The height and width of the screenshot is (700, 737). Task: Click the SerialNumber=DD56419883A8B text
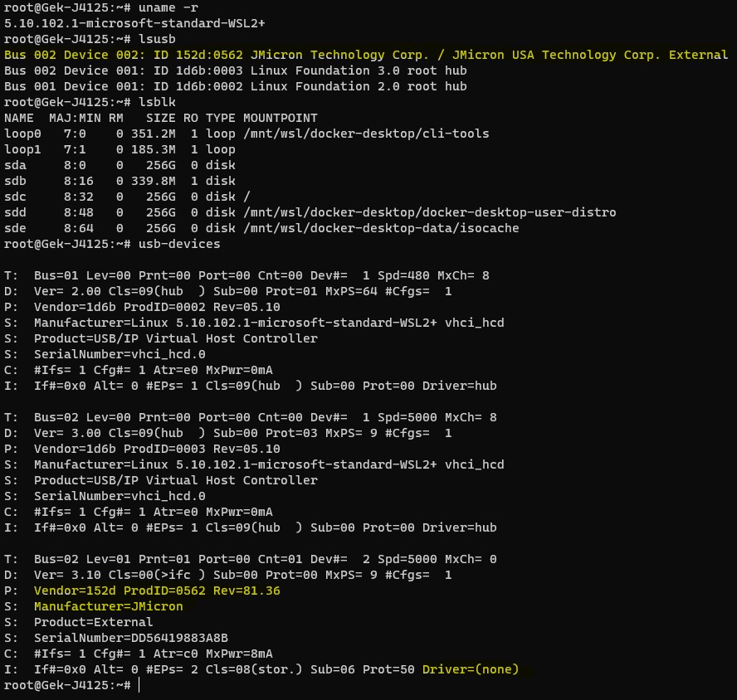(x=129, y=638)
